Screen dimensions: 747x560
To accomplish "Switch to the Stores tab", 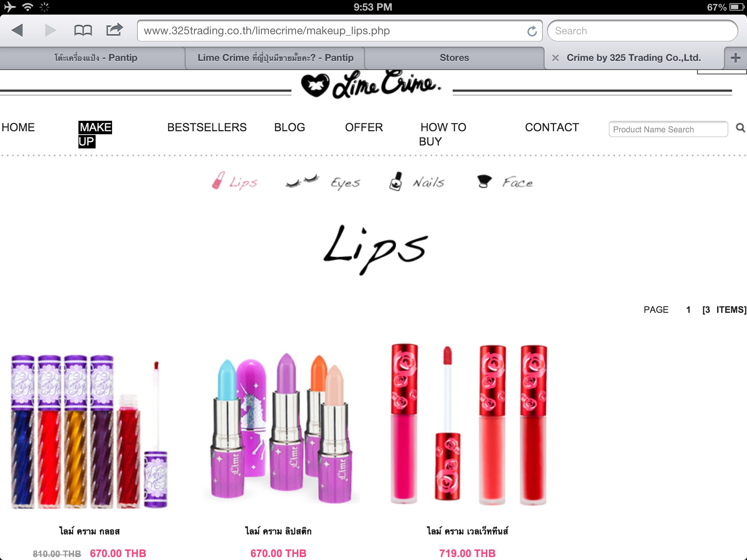I will (x=454, y=58).
